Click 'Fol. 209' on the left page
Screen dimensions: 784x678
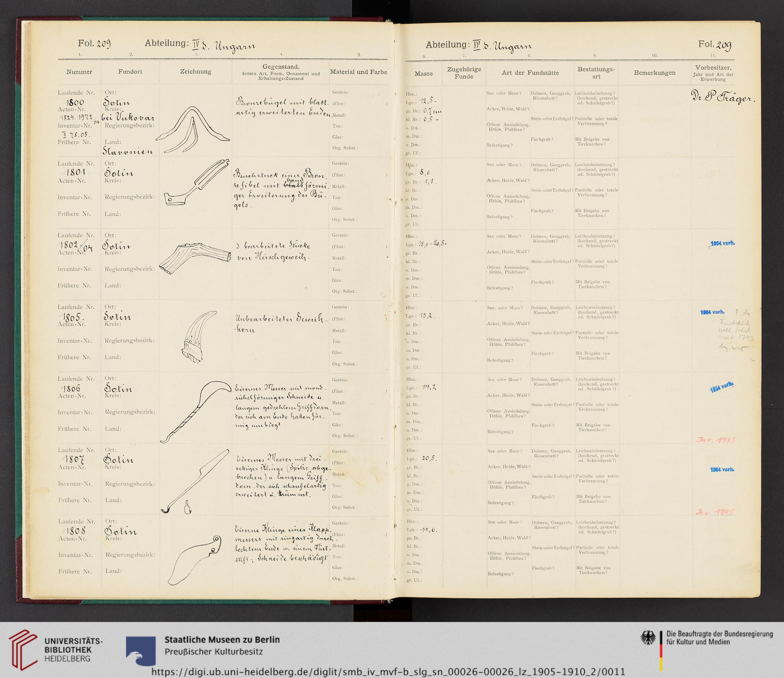point(94,43)
